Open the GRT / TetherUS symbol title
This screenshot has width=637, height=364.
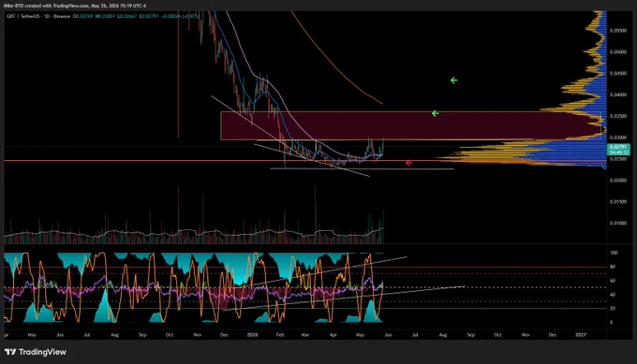[23, 16]
